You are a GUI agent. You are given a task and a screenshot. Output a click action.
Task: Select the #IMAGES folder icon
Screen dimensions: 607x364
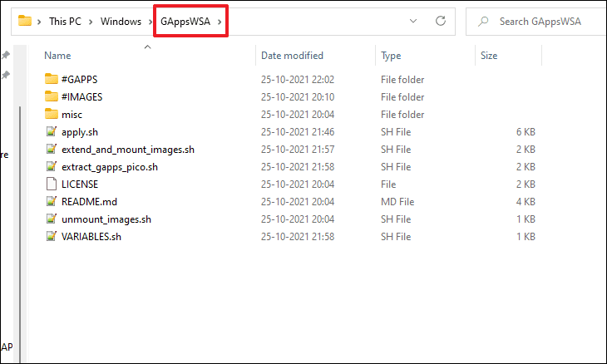51,96
